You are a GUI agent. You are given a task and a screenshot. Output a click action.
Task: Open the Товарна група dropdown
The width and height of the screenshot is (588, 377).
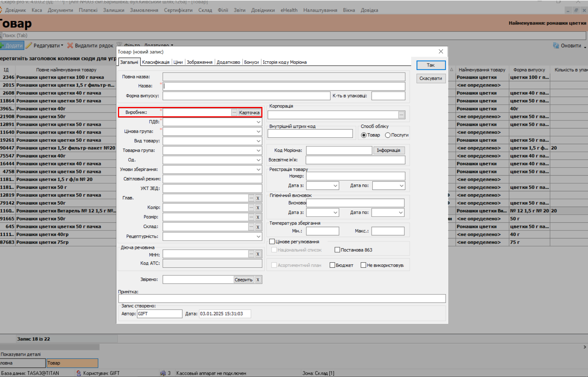(x=258, y=150)
